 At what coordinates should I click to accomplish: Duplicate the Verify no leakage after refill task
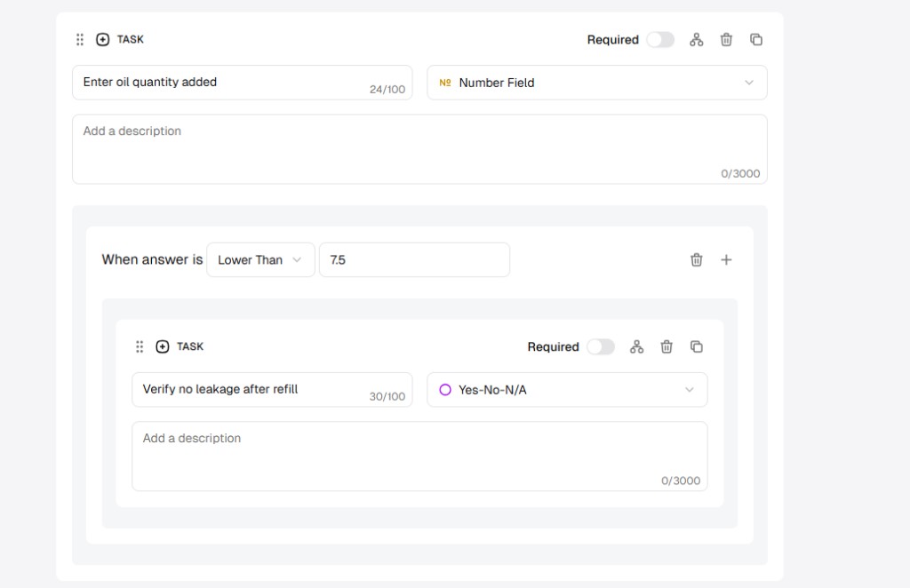click(697, 346)
